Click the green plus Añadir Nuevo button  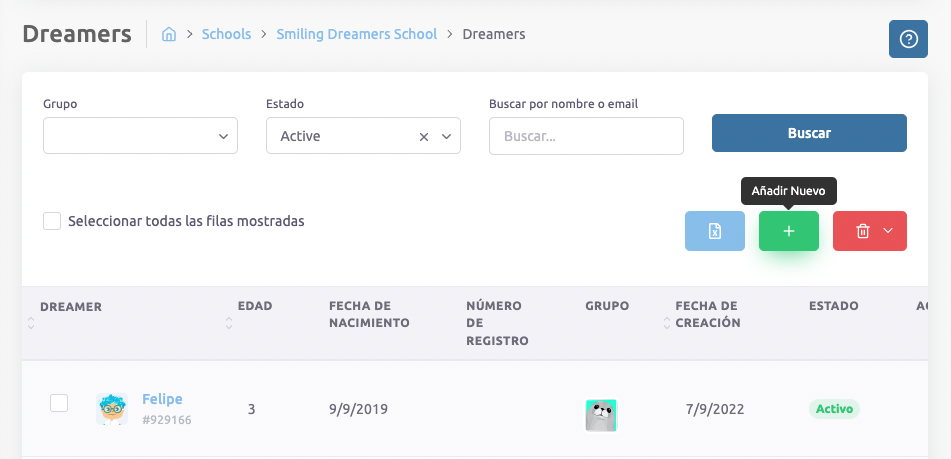[x=788, y=231]
